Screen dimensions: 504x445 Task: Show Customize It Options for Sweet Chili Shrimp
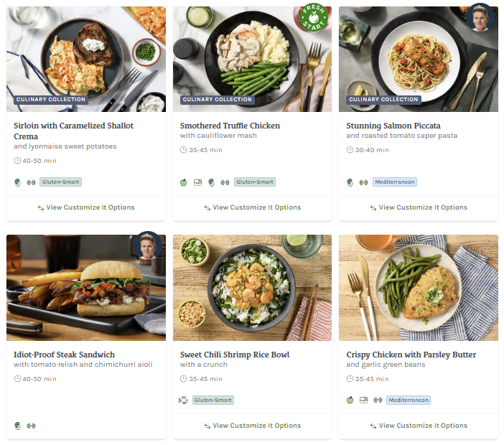click(x=252, y=426)
